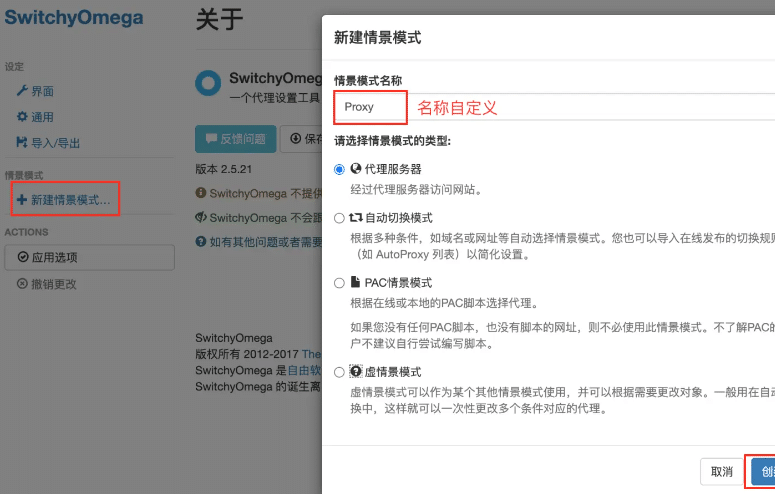Screen dimensions: 775x494
Task: Click the speech bubble icon in 反馈问题
Action: coord(211,138)
